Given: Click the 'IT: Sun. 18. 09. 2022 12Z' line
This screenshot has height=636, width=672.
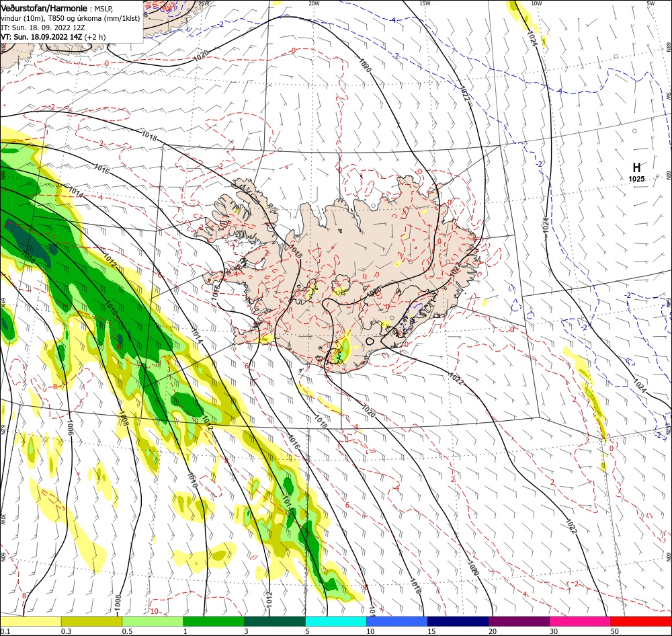Looking at the screenshot, I should (43, 28).
